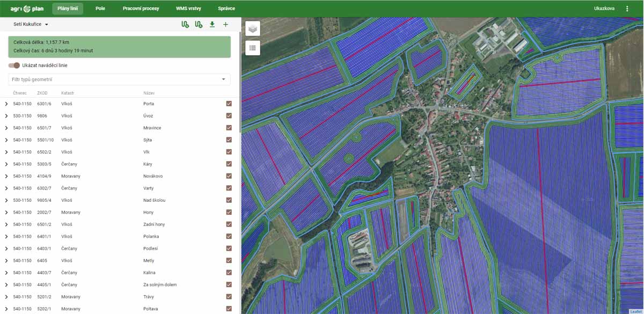The height and width of the screenshot is (314, 644).
Task: Open the Setí Kukuřice plan dropdown
Action: point(31,25)
